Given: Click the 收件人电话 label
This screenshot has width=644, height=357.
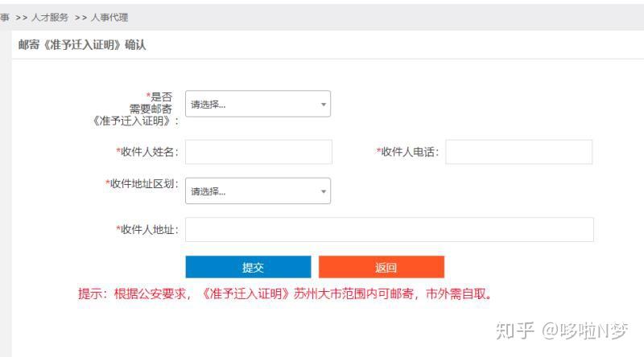Looking at the screenshot, I should point(408,152).
